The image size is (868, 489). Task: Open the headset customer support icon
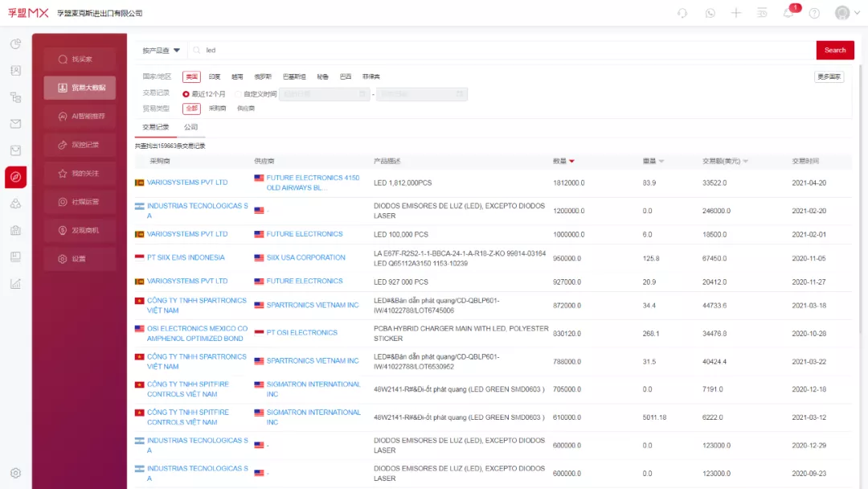tap(682, 14)
